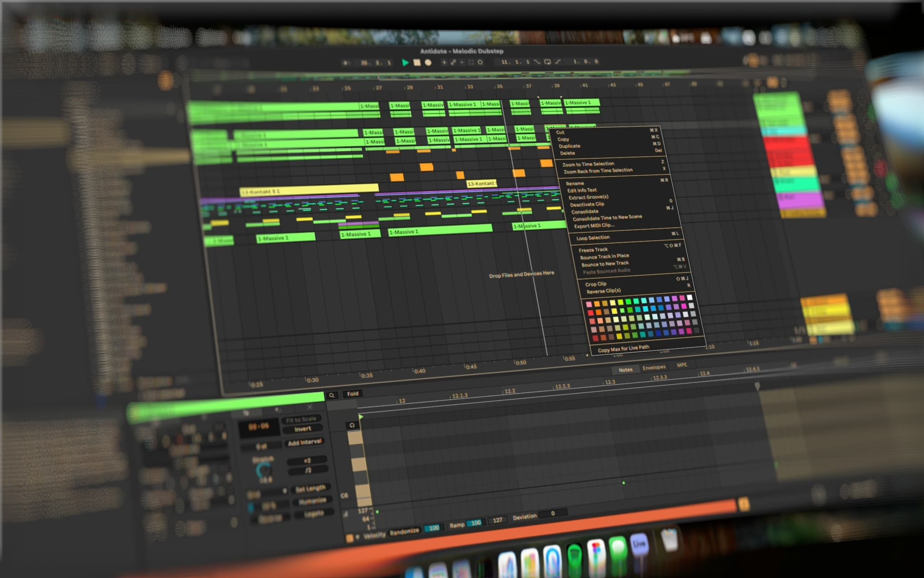Toggle the Punch-Out switch icon

click(x=558, y=62)
